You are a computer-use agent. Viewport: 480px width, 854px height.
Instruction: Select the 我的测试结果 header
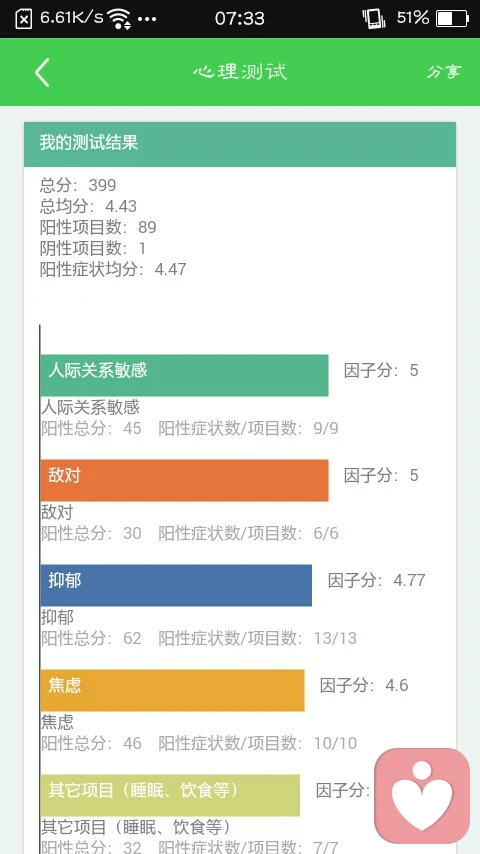(240, 144)
